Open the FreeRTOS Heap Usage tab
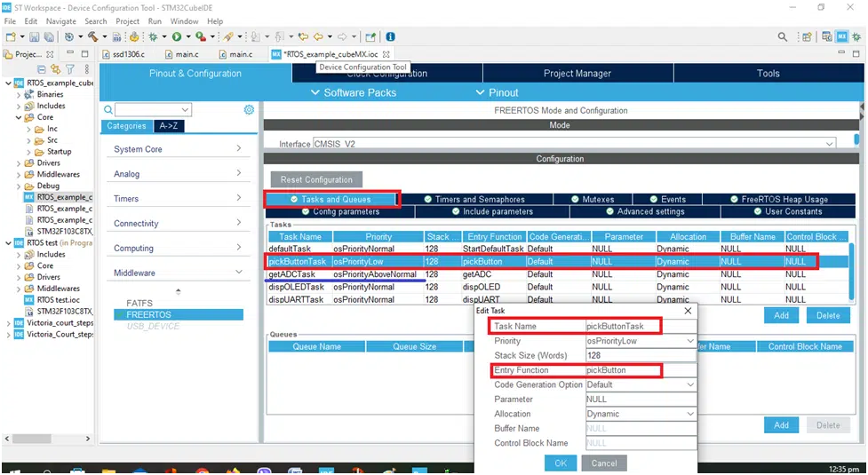868x475 pixels. (x=779, y=199)
